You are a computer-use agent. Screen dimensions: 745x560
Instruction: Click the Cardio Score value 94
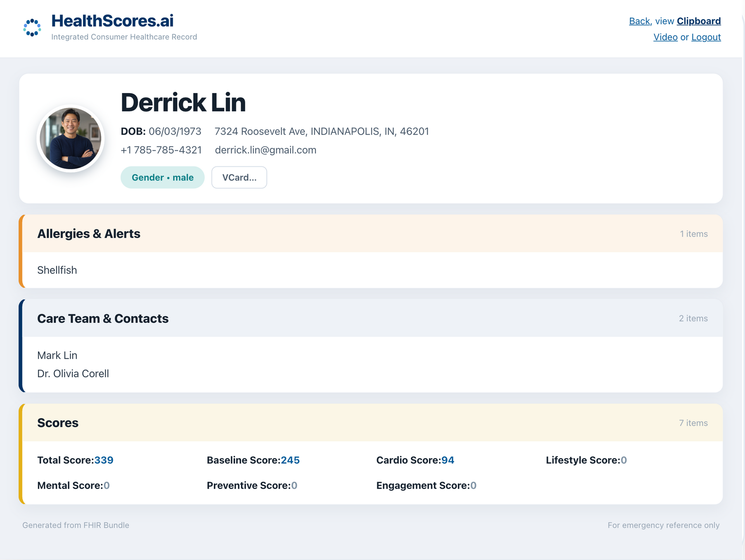448,460
